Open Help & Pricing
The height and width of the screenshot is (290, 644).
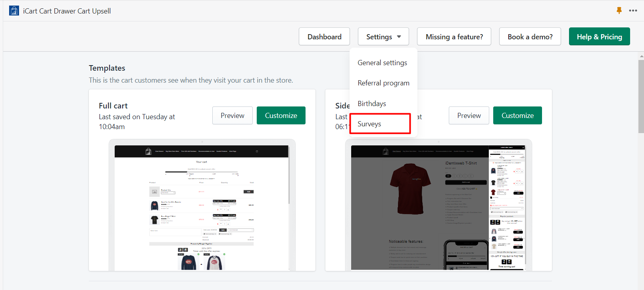[x=599, y=37]
